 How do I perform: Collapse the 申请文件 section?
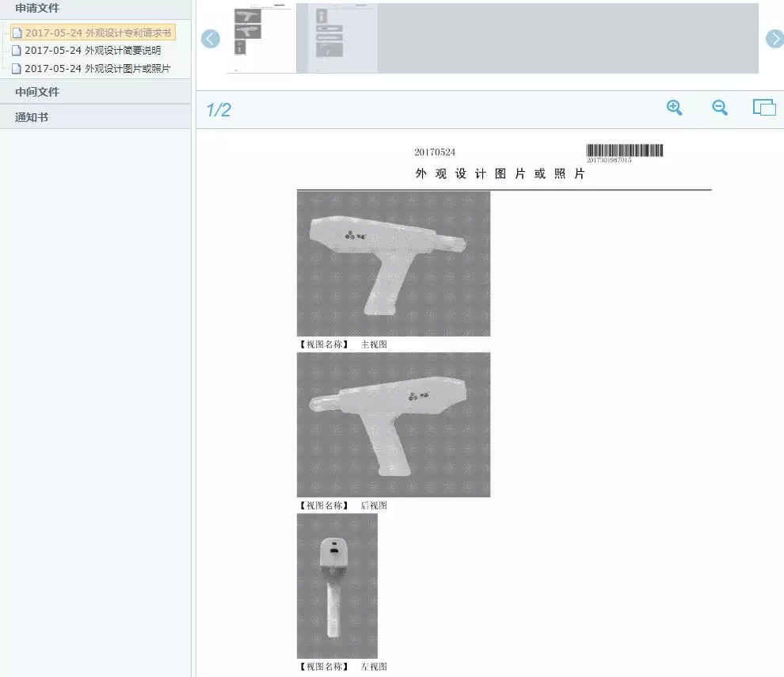pyautogui.click(x=95, y=9)
